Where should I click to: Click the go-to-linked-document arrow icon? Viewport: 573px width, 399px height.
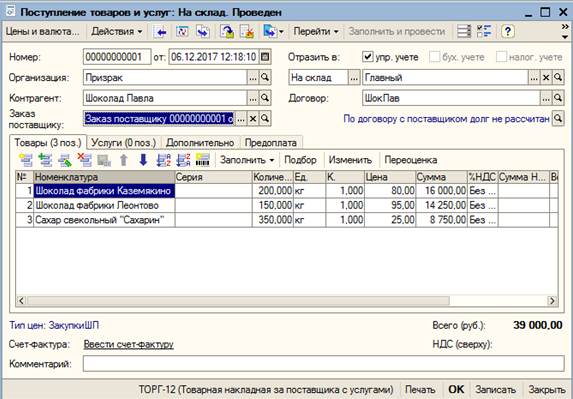(202, 32)
